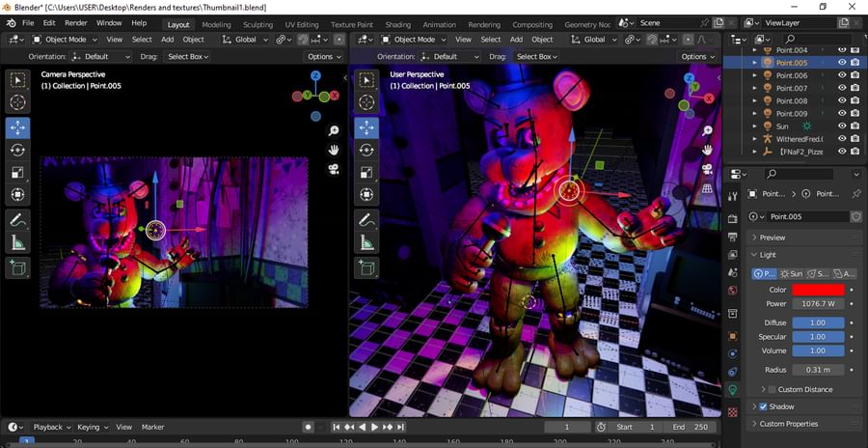Viewport: 868px width, 448px height.
Task: Pin the properties editor context
Action: tap(856, 193)
